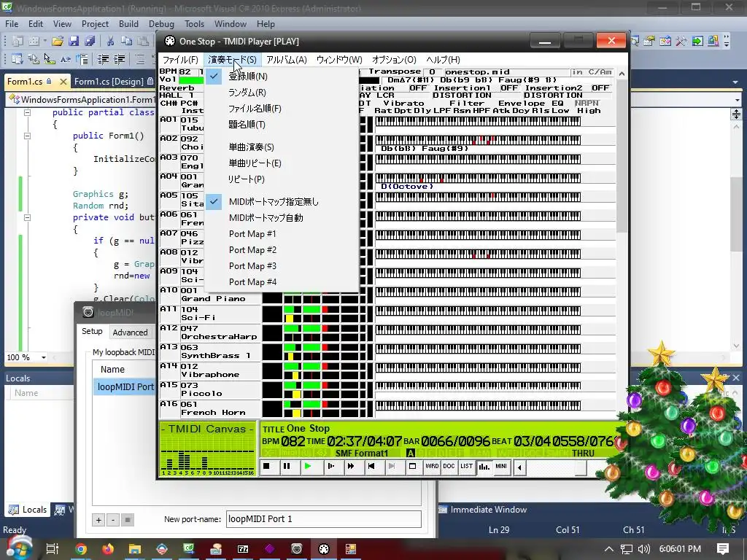This screenshot has width=747, height=560.
Task: Open Firefox from taskbar
Action: pyautogui.click(x=108, y=549)
